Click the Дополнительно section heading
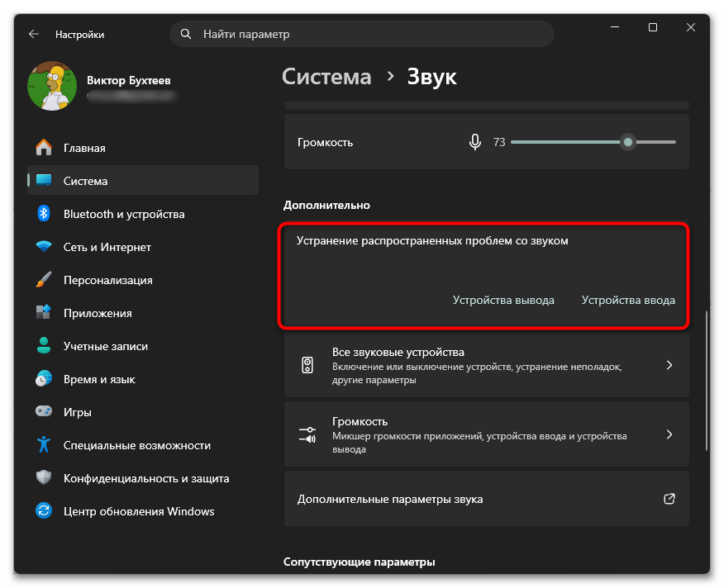Screen dimensions: 724x588 326,205
